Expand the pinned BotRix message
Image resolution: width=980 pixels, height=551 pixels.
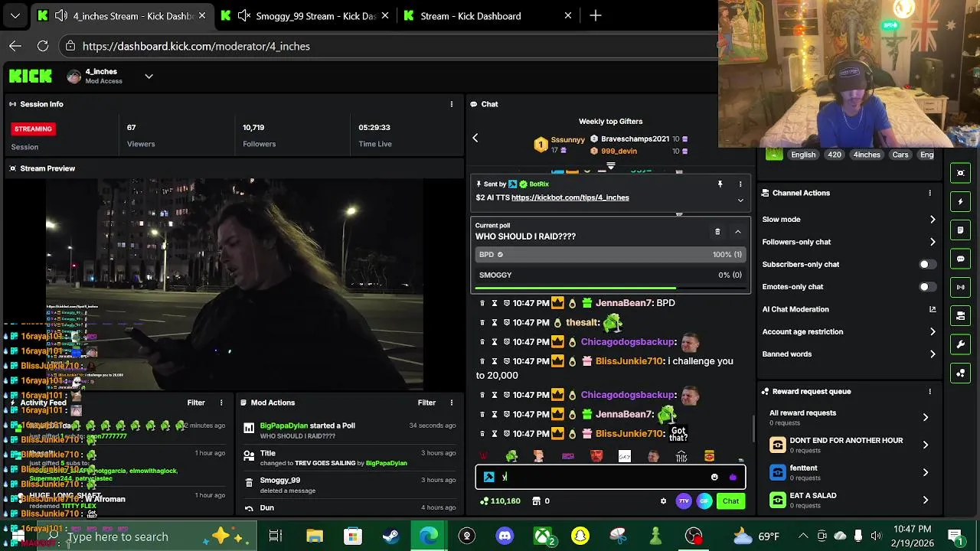[x=740, y=201]
